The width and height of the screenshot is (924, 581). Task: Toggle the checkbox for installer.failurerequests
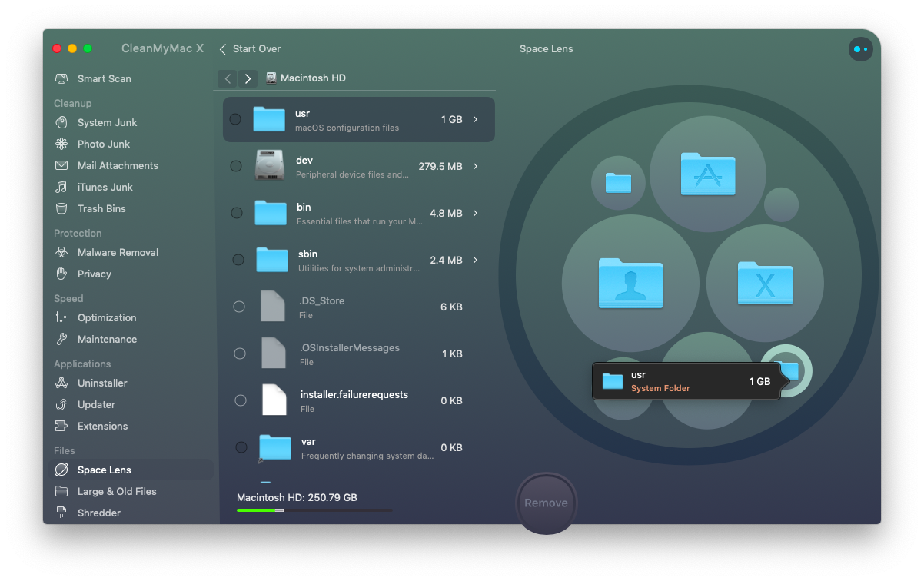click(241, 400)
